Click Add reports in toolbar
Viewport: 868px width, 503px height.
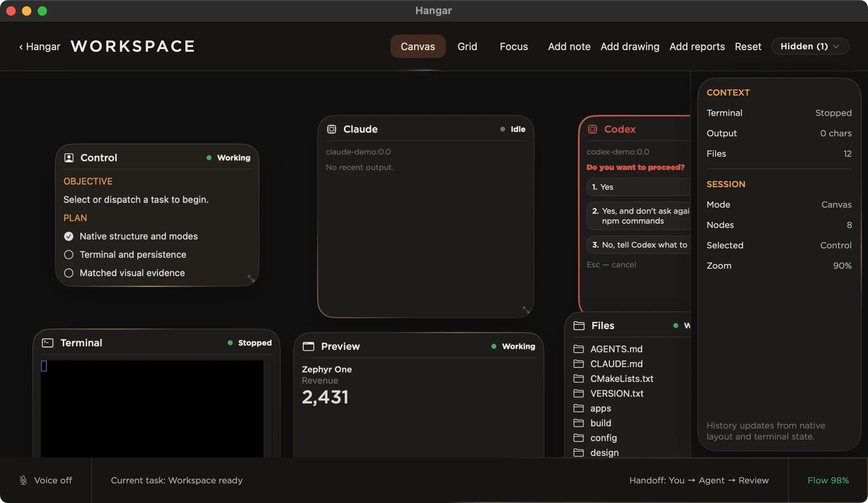pos(697,46)
